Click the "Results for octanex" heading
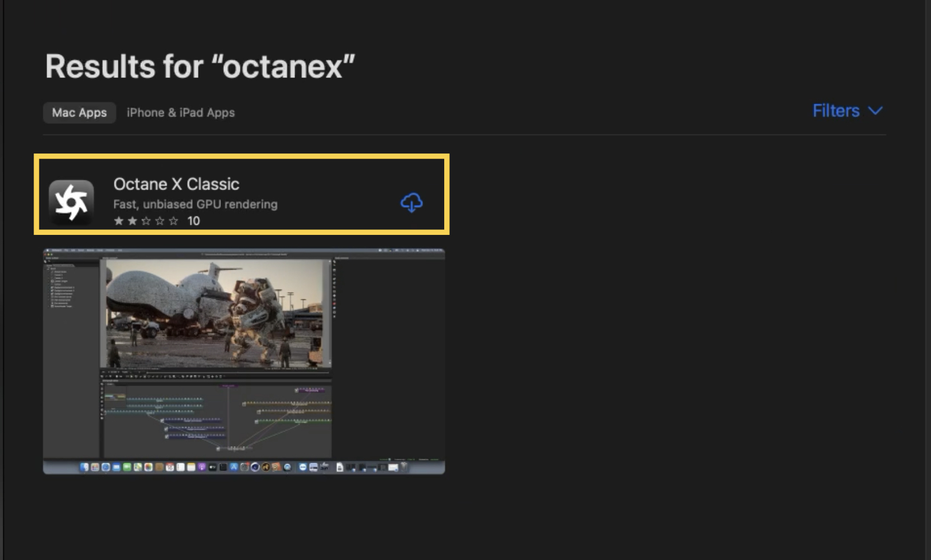Screen dimensions: 931x560 click(200, 66)
